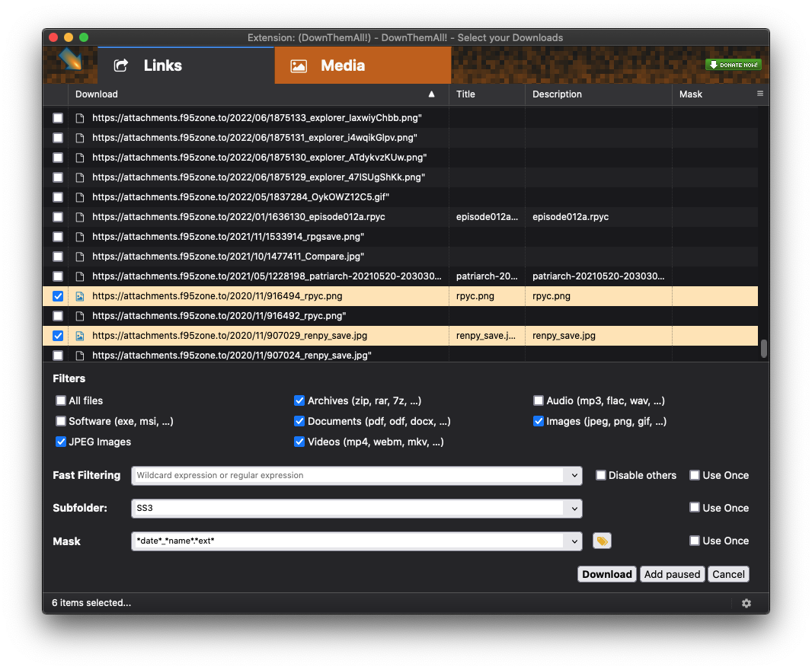Click the image icon beside rpyc.png row
Screen dimensions: 812x670
click(79, 295)
